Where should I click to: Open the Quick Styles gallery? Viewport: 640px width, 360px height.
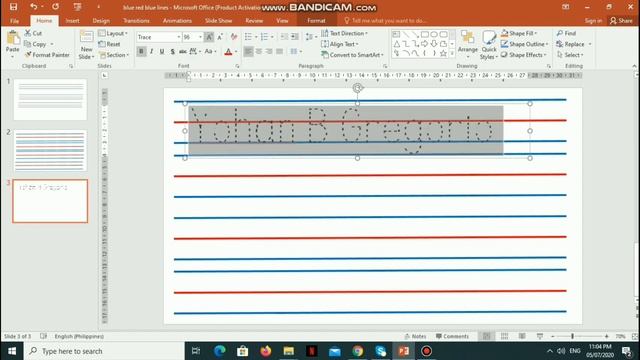pos(488,45)
